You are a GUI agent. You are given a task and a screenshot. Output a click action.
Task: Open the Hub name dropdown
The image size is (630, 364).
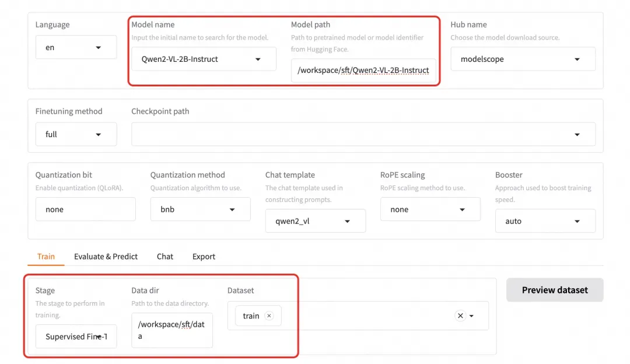[577, 59]
